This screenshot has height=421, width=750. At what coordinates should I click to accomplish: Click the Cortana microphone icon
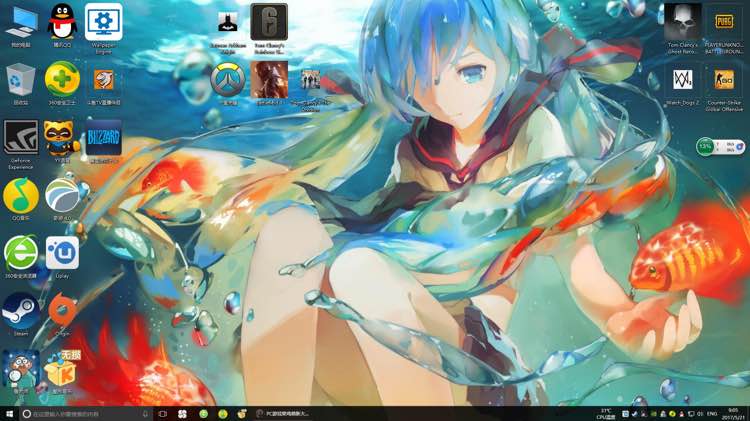tap(145, 414)
